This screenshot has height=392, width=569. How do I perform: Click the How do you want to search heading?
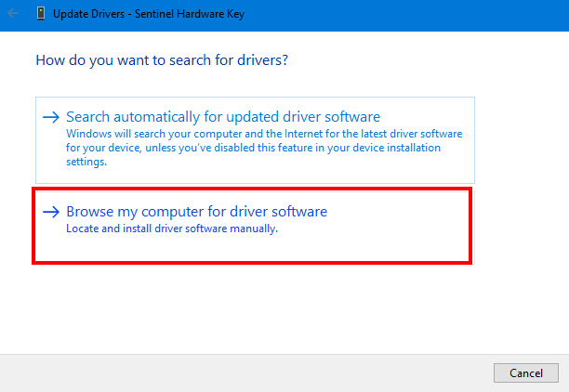click(x=162, y=60)
